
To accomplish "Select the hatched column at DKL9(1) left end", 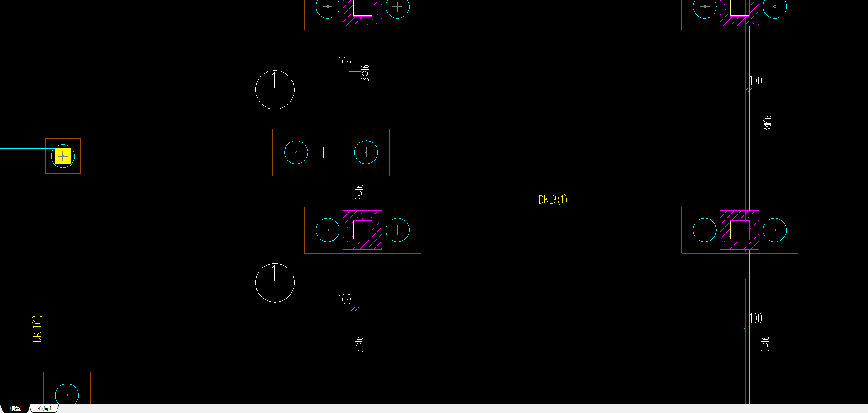I will 362,230.
